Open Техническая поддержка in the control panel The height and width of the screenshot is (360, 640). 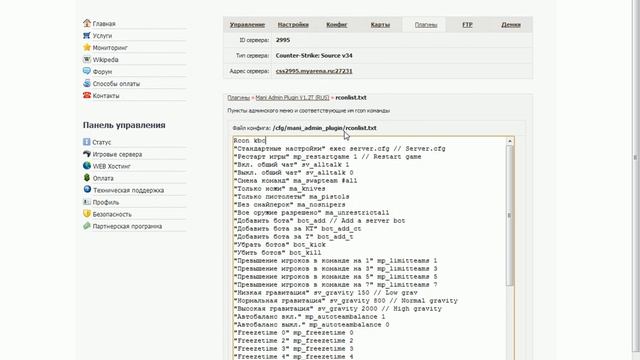pyautogui.click(x=128, y=190)
